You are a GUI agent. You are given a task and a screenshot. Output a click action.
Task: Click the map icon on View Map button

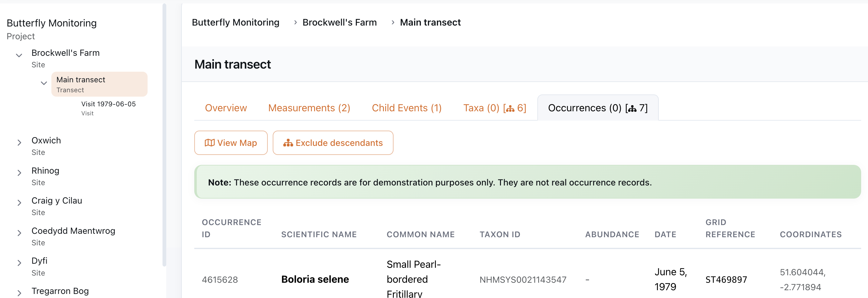[210, 143]
